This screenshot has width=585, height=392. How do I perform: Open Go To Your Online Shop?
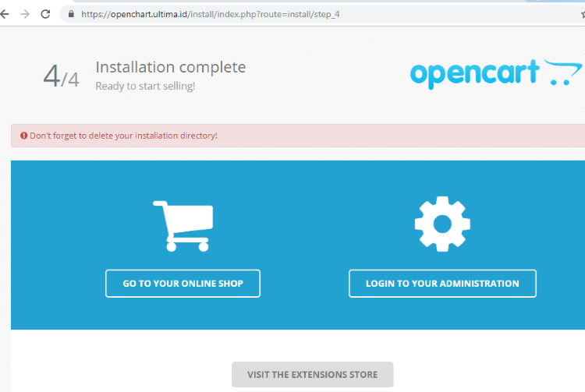pos(183,284)
